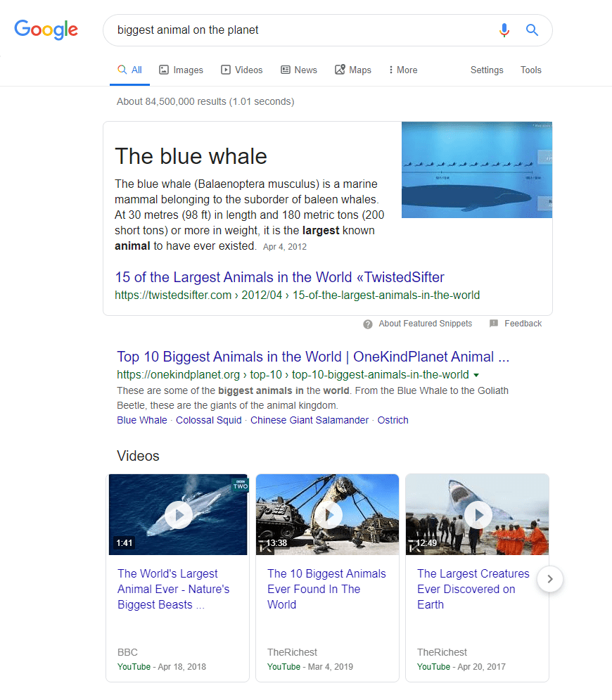Play the BBC World's Largest Animal video
Viewport: 612px width, 700px height.
(x=179, y=515)
